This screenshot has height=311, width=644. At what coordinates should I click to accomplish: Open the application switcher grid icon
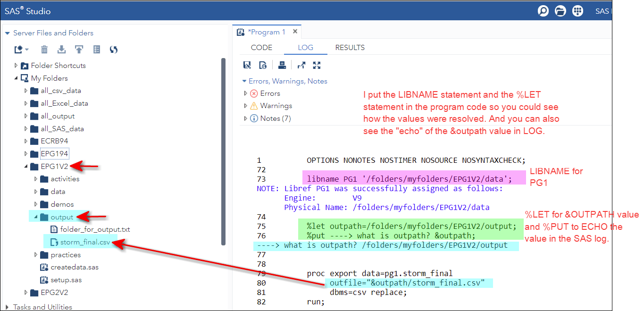[577, 10]
